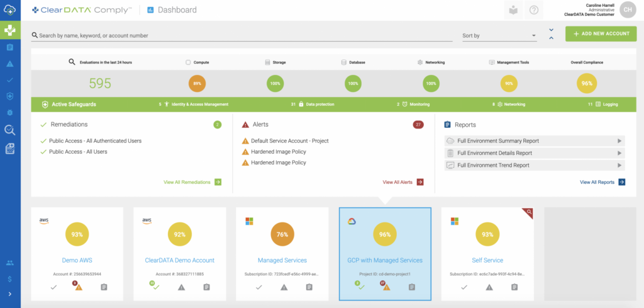Click the search accounts input field

click(x=242, y=36)
